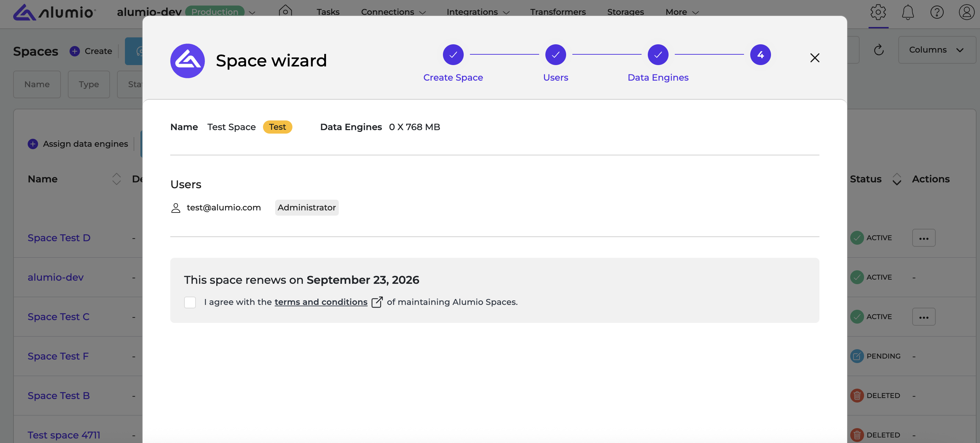Open the terms and conditions link
Screen dimensions: 980x443
pyautogui.click(x=321, y=302)
